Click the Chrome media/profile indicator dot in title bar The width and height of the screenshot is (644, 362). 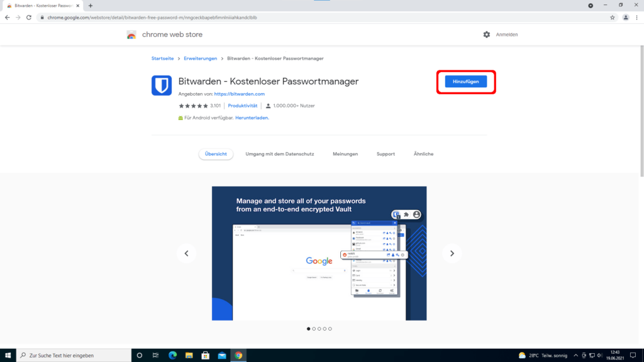591,6
